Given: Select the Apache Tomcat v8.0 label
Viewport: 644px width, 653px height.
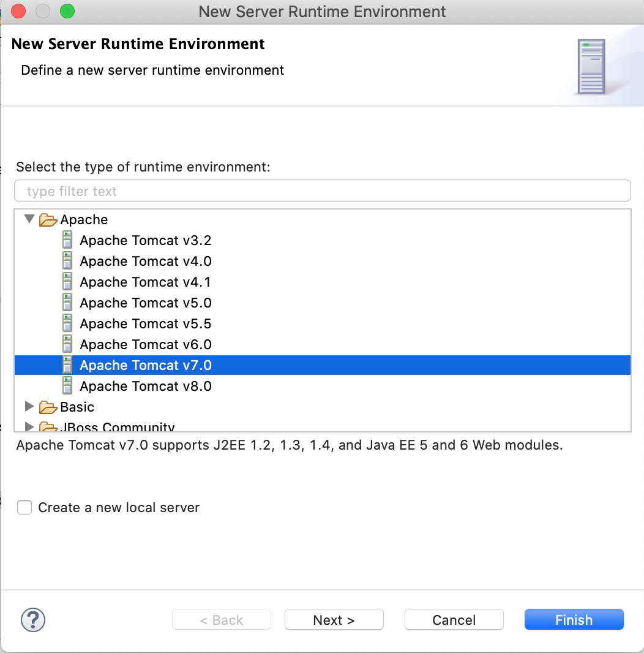Looking at the screenshot, I should [146, 386].
